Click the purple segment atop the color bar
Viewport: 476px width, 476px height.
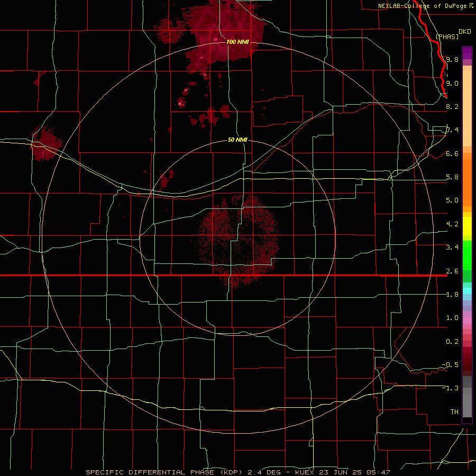click(467, 53)
